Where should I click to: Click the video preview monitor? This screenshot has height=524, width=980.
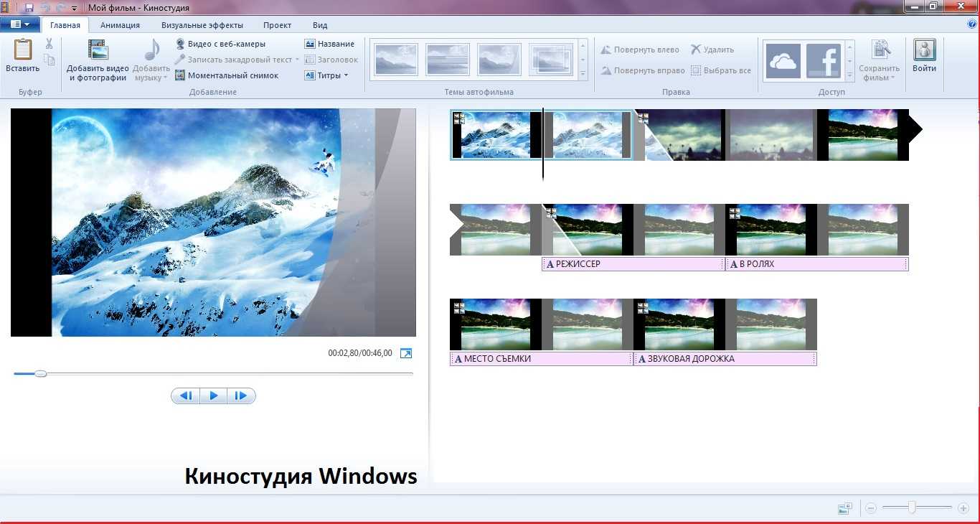pos(213,223)
